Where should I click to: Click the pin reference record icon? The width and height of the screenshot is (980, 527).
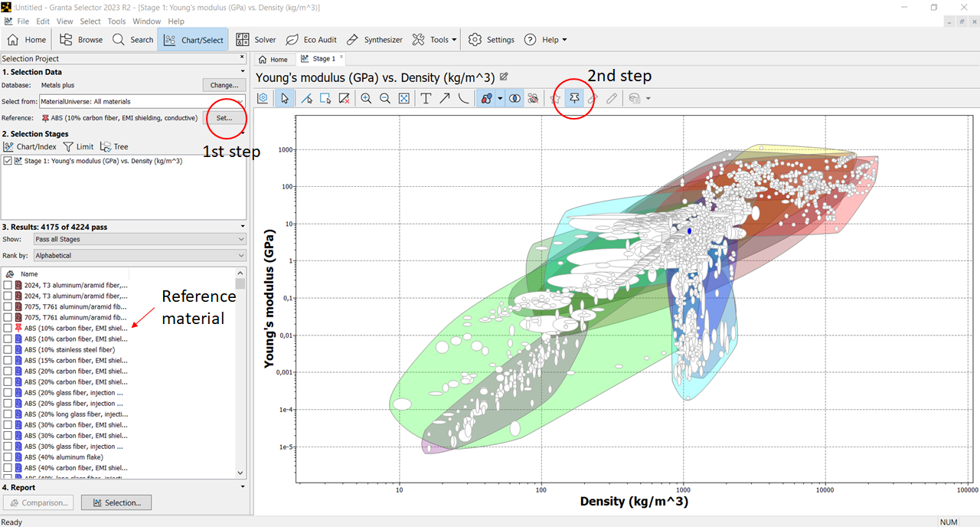click(574, 99)
